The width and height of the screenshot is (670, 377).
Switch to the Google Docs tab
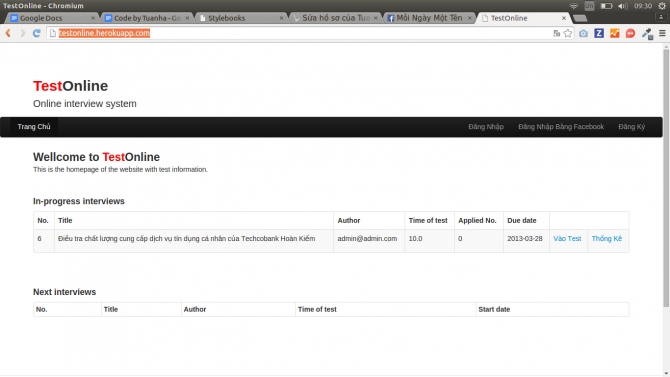(x=52, y=18)
